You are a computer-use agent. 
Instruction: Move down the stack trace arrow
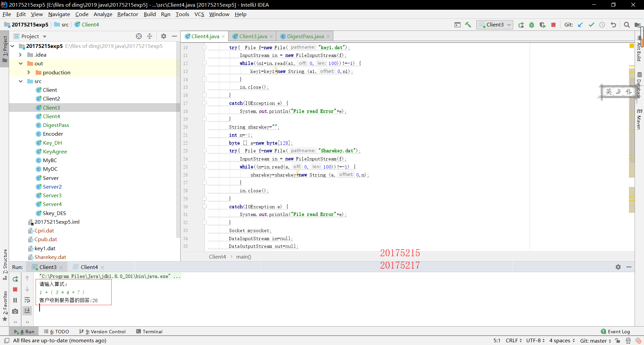pyautogui.click(x=27, y=289)
